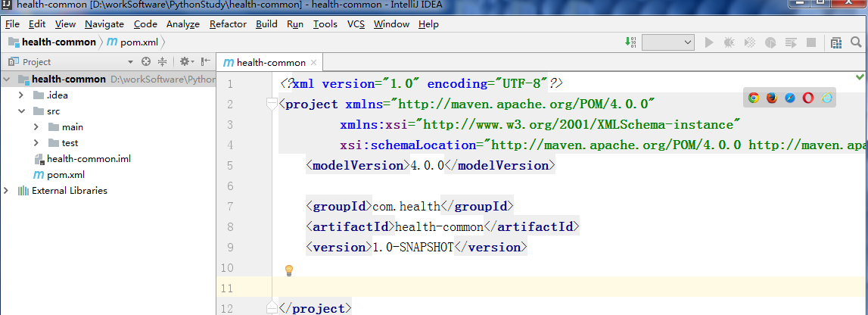Screen dimensions: 868x315
Task: Open pom.xml in Opera browser icon
Action: pyautogui.click(x=808, y=98)
